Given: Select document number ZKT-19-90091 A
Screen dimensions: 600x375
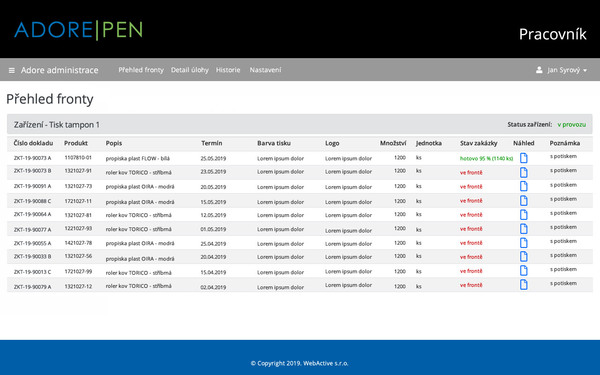Looking at the screenshot, I should point(33,186).
